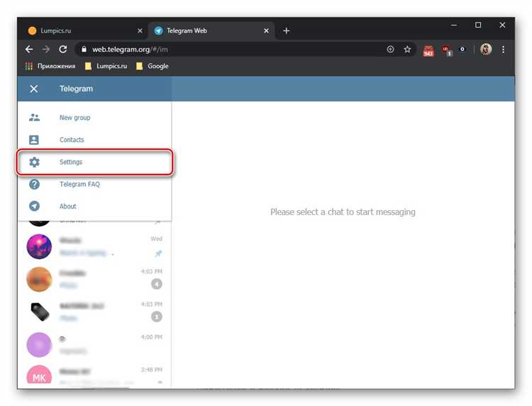The image size is (532, 406).
Task: Minimize the browser window
Action: coord(454,25)
